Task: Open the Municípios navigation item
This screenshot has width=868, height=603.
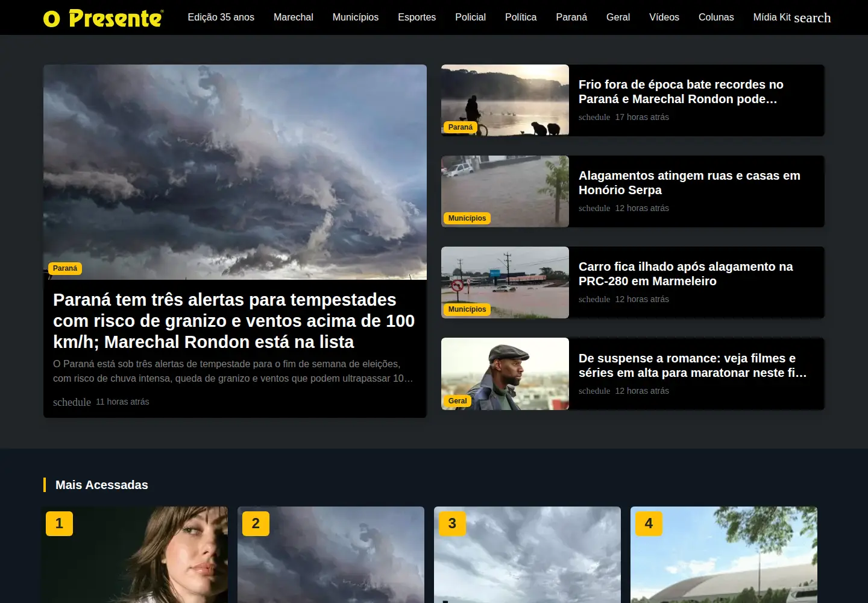Action: 356,17
